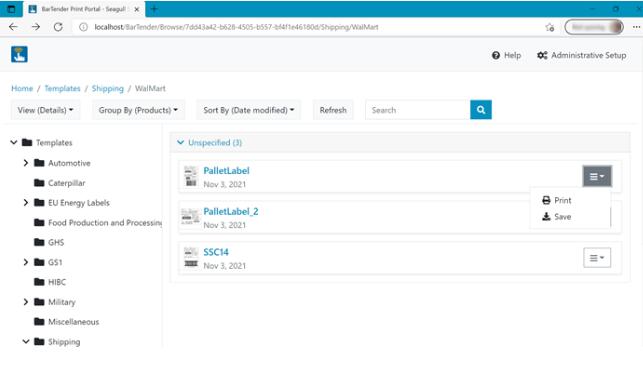Expand the Military folder chevron
The height and width of the screenshot is (384, 643).
[26, 302]
